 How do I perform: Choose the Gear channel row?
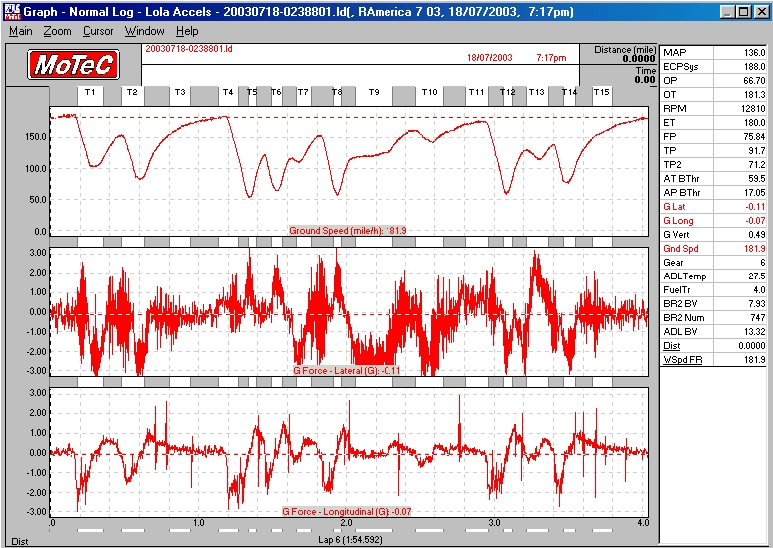click(x=674, y=262)
